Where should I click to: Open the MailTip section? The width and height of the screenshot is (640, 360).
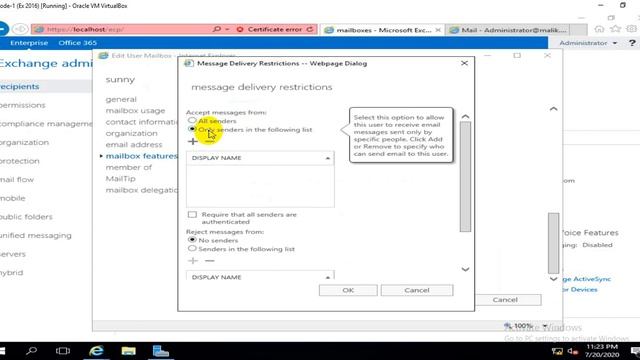click(120, 179)
